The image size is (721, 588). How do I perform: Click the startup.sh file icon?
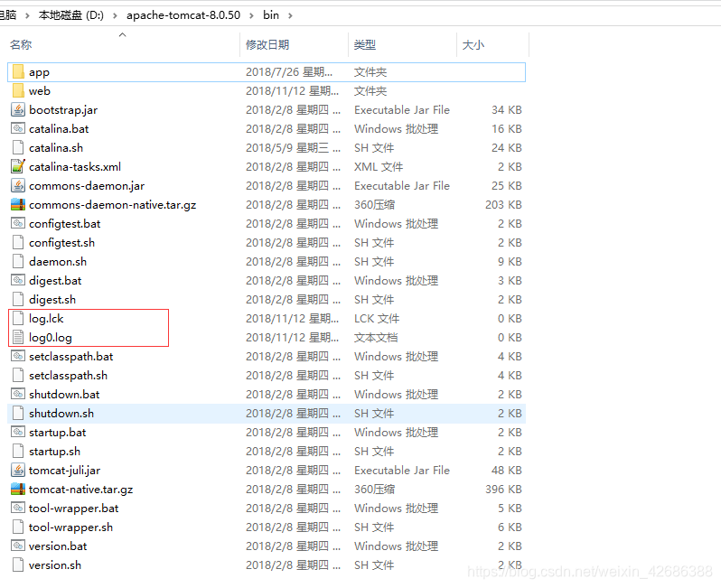pyautogui.click(x=18, y=452)
